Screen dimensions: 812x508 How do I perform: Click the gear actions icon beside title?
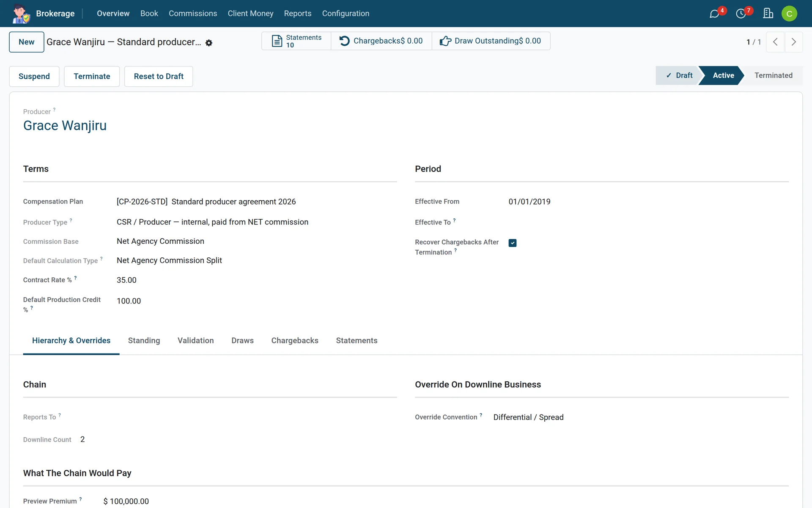click(x=209, y=43)
